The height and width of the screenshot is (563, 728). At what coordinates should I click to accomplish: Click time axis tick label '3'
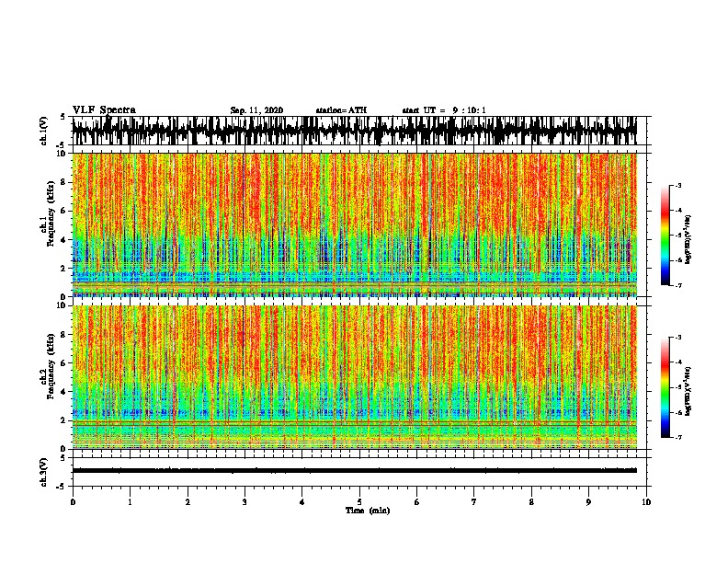coord(245,502)
